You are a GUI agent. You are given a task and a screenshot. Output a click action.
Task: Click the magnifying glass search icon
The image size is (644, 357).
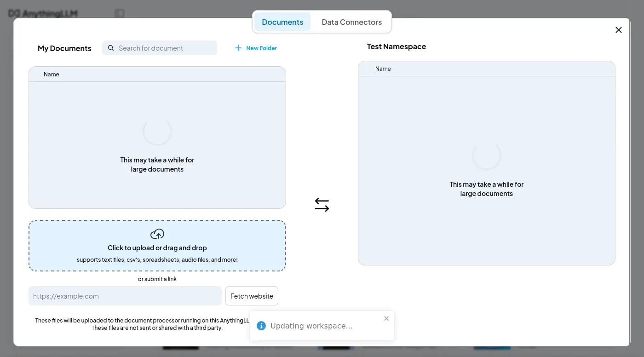coord(111,48)
